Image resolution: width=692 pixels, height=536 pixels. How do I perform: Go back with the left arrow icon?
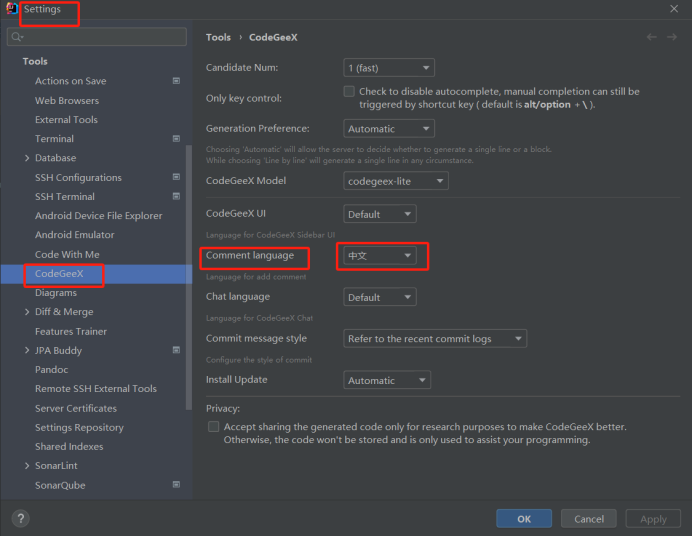coord(651,37)
